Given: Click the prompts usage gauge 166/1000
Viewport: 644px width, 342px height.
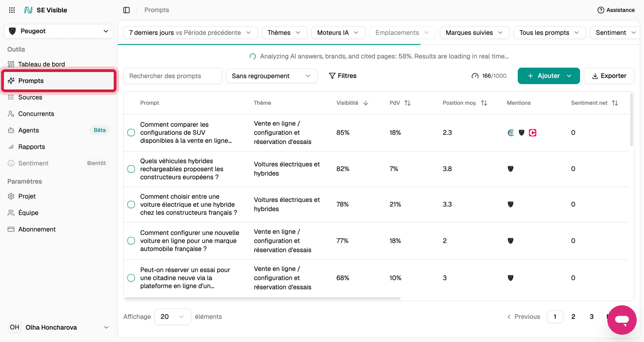Looking at the screenshot, I should (489, 76).
